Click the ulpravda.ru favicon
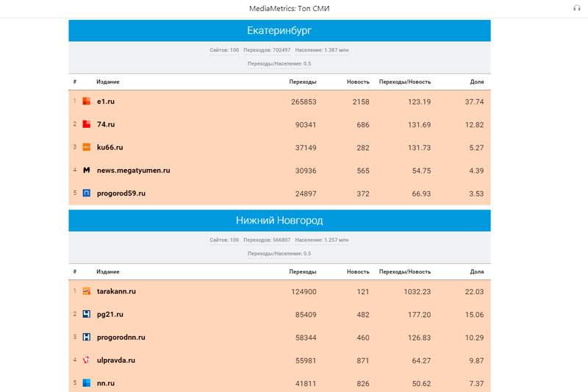The height and width of the screenshot is (392, 588). [87, 360]
